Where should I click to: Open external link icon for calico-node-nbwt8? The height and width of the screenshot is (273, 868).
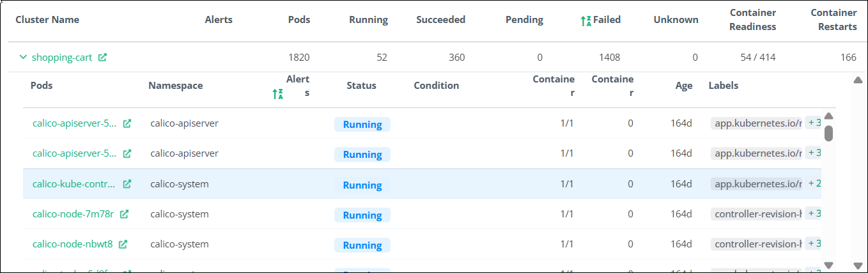(x=123, y=244)
